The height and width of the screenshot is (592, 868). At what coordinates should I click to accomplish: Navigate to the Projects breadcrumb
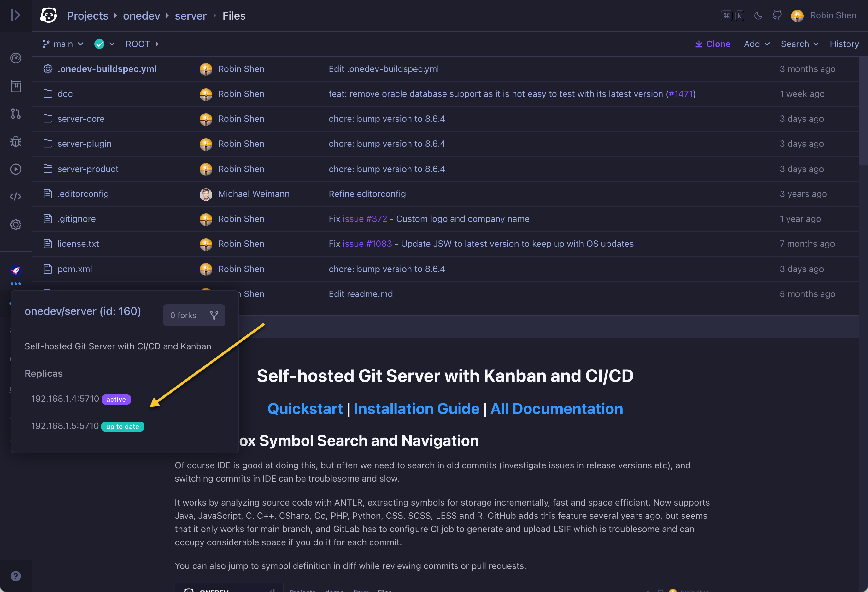[87, 16]
